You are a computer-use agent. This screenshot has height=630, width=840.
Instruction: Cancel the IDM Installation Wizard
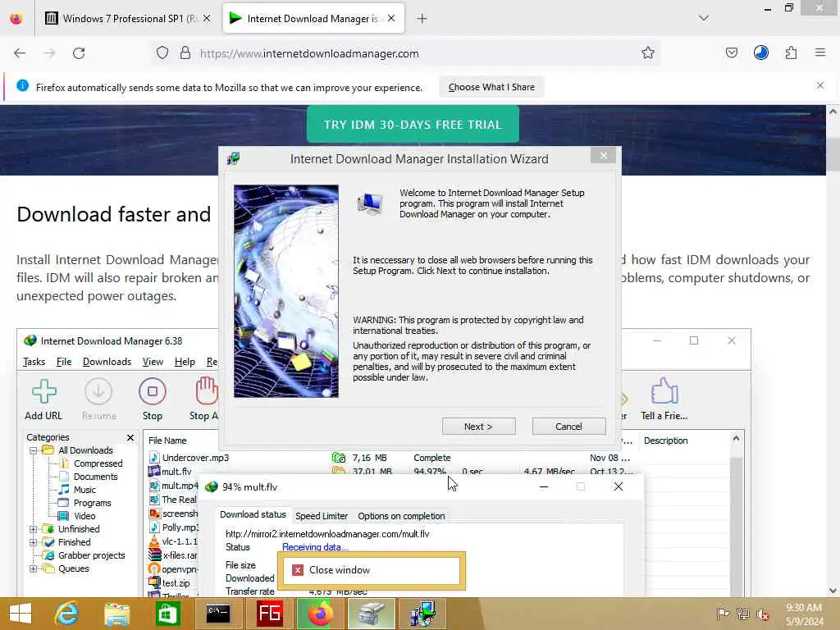click(568, 427)
